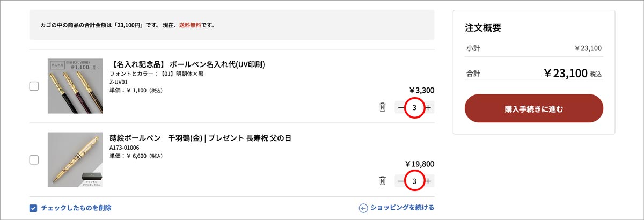Remove the Makie ballpoint pen with trash icon
Viewport: 644px width, 220px height.
pyautogui.click(x=382, y=181)
